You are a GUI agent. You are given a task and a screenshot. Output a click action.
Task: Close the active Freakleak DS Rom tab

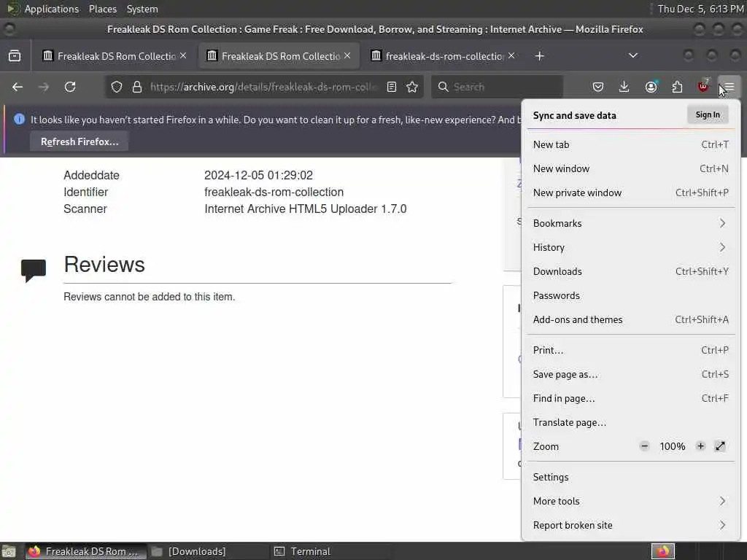coord(347,55)
